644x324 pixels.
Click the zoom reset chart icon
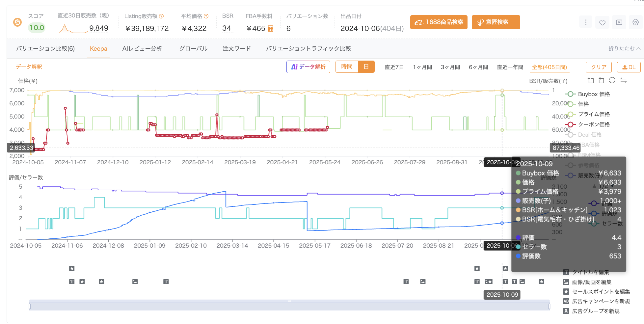[x=601, y=80]
